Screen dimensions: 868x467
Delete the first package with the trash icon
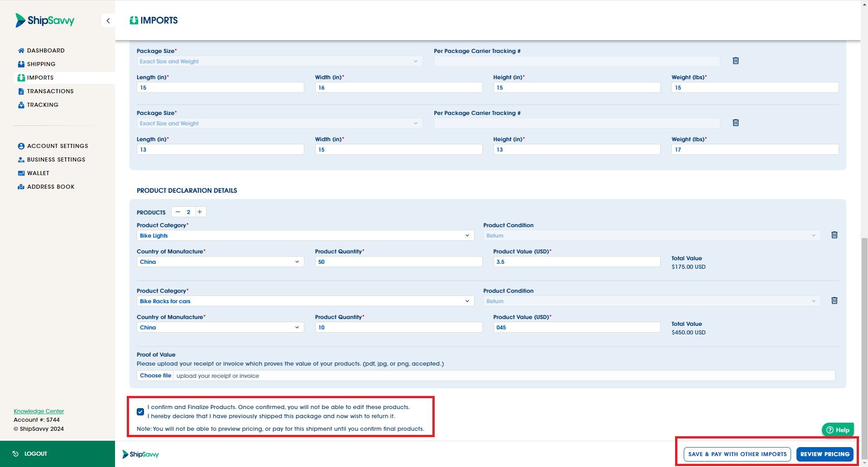point(736,61)
